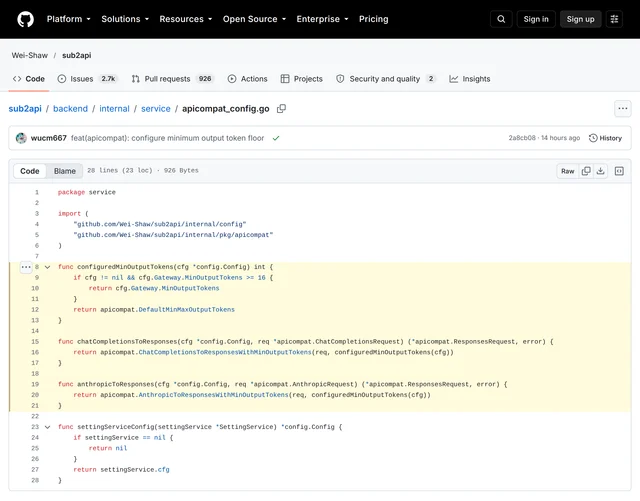This screenshot has width=640, height=501.
Task: Go to backend folder in breadcrumb
Action: point(70,109)
